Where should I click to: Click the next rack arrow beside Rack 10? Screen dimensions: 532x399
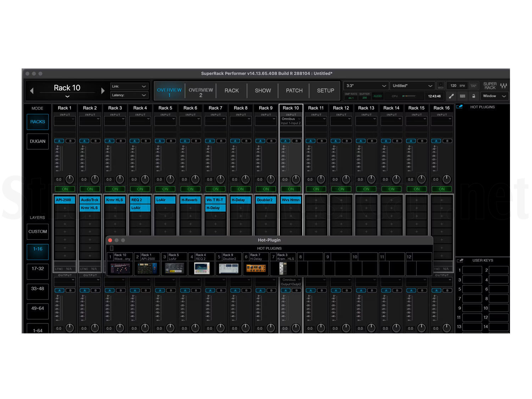tap(103, 91)
